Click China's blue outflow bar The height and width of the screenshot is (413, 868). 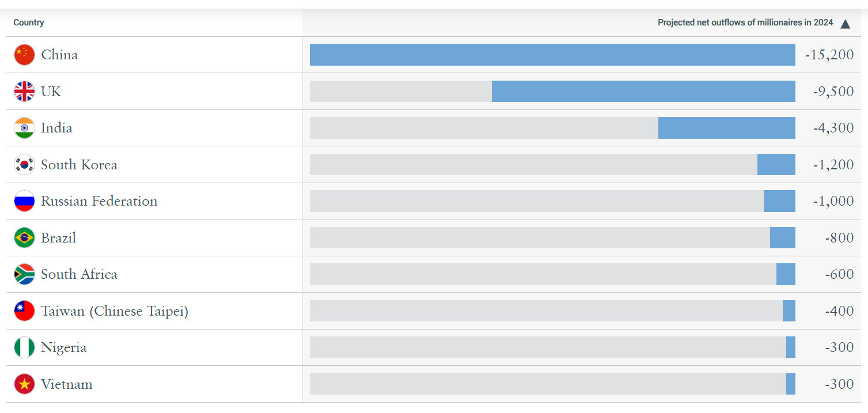(552, 55)
